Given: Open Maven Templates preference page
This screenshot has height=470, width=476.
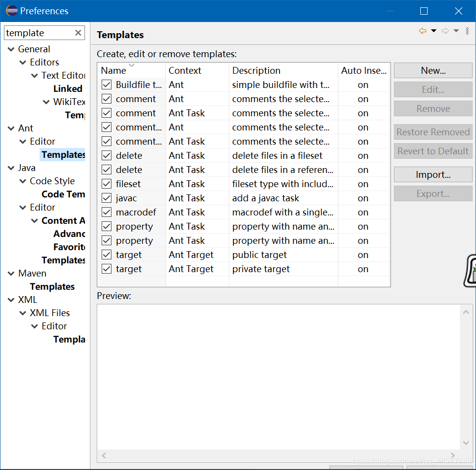Looking at the screenshot, I should [x=52, y=286].
